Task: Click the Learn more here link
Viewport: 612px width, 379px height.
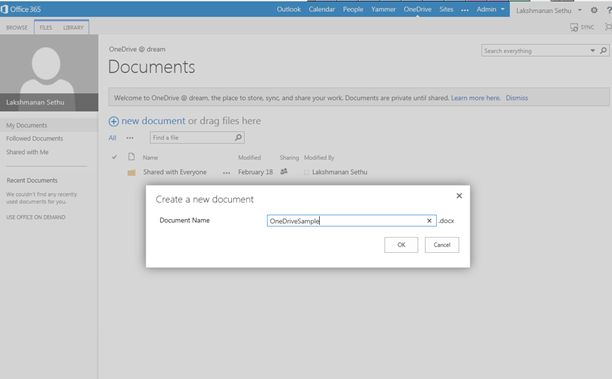Action: [x=475, y=98]
